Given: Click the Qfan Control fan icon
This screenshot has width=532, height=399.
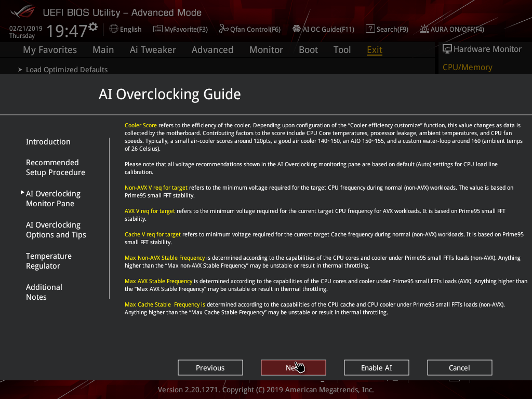Looking at the screenshot, I should point(223,29).
